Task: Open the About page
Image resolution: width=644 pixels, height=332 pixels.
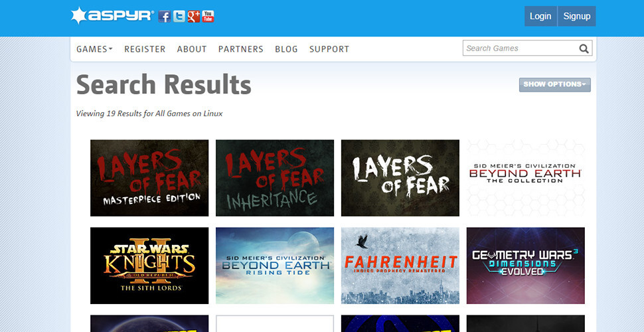Action: [x=192, y=49]
